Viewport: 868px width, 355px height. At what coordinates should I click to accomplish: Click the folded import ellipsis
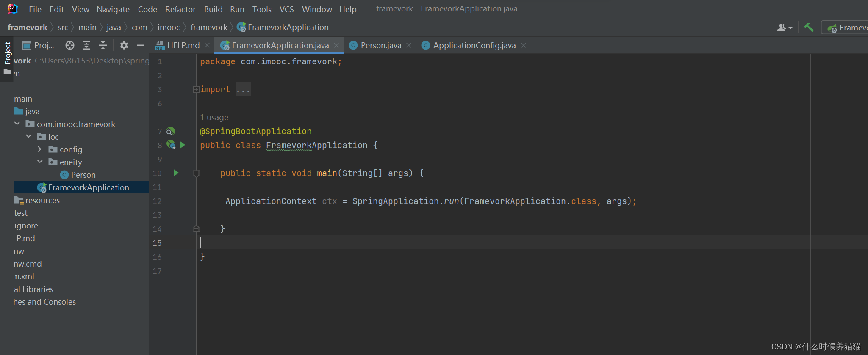(243, 89)
